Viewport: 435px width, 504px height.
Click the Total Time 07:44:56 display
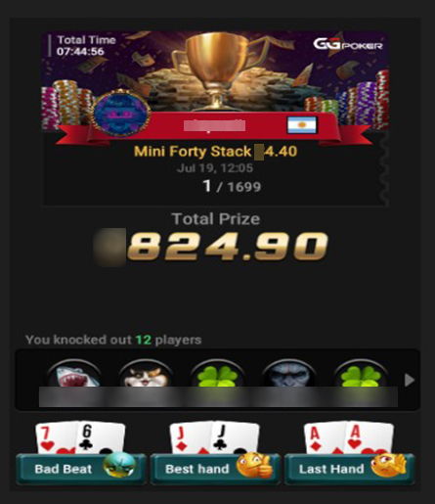click(85, 46)
